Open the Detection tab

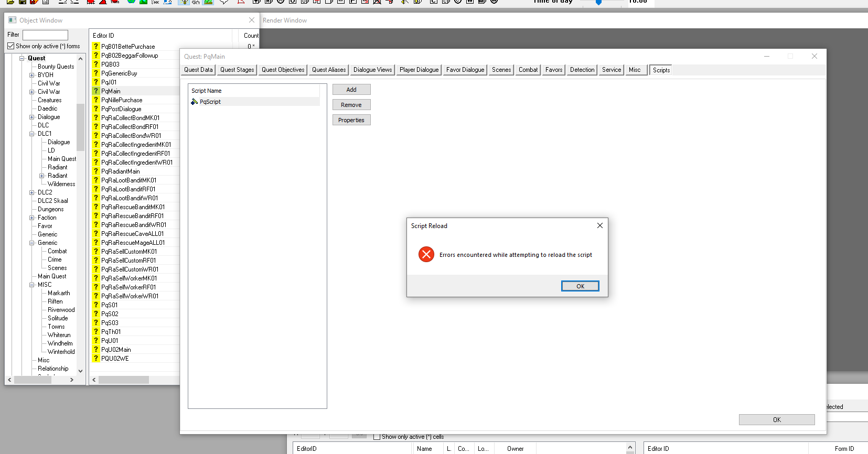(582, 70)
